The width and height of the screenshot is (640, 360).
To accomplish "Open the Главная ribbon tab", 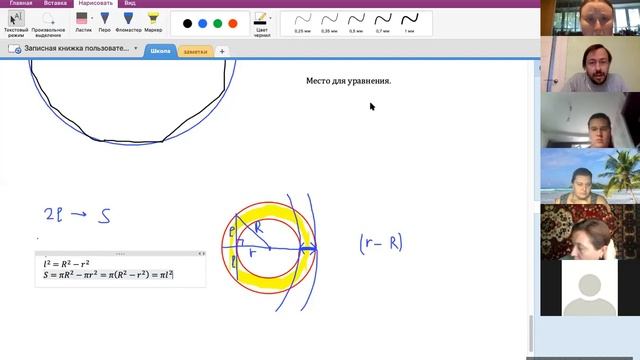I will pyautogui.click(x=21, y=3).
